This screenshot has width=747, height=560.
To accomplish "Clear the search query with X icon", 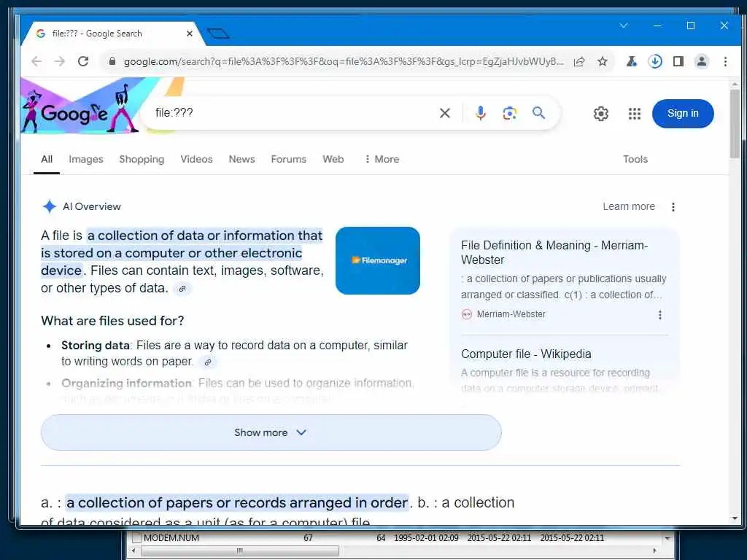I will pyautogui.click(x=444, y=113).
